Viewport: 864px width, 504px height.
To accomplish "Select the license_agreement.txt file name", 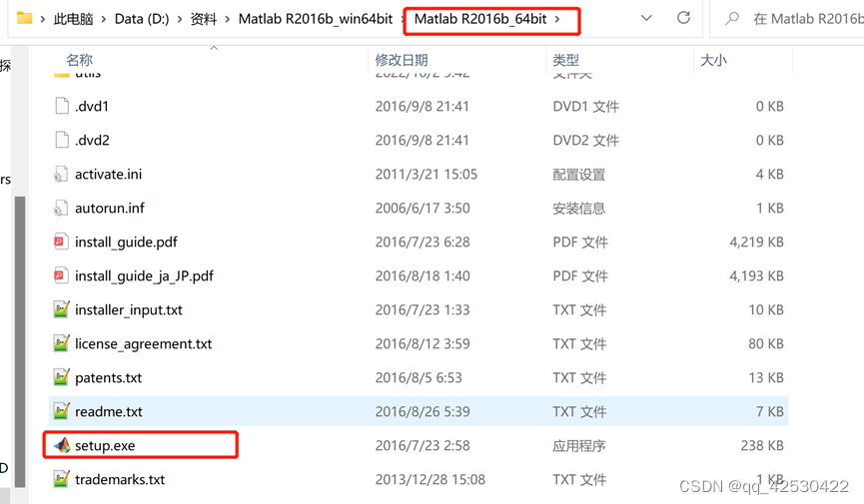I will click(x=143, y=343).
